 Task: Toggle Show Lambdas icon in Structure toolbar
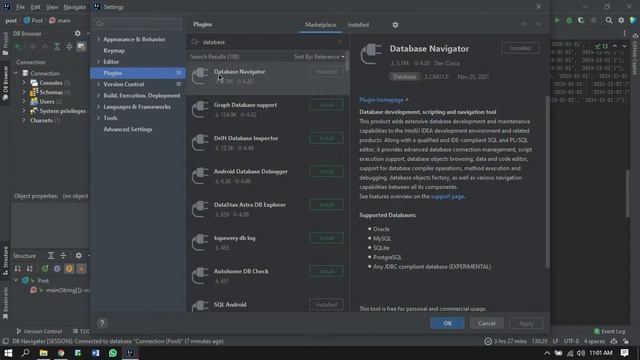pyautogui.click(x=82, y=269)
